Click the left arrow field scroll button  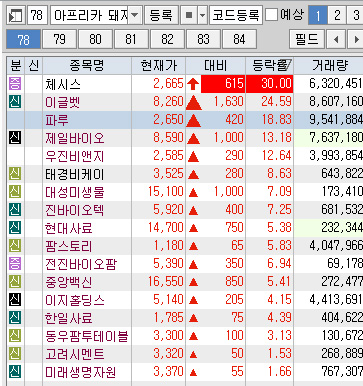336,40
